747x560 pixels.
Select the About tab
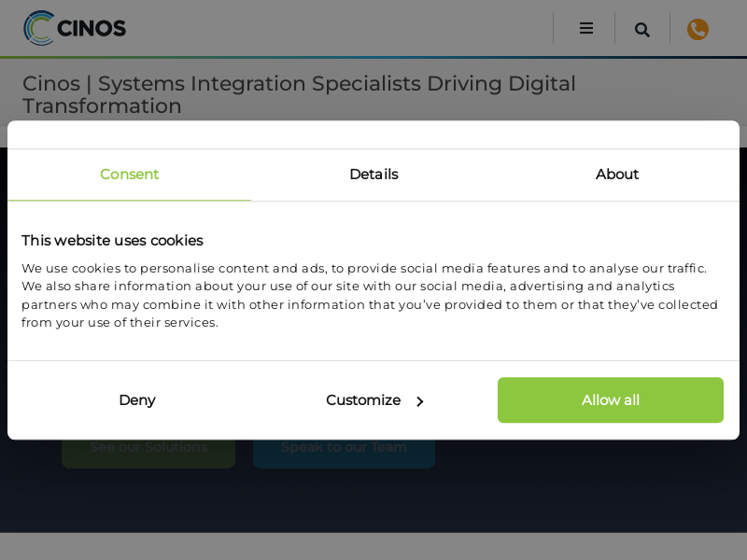(617, 175)
